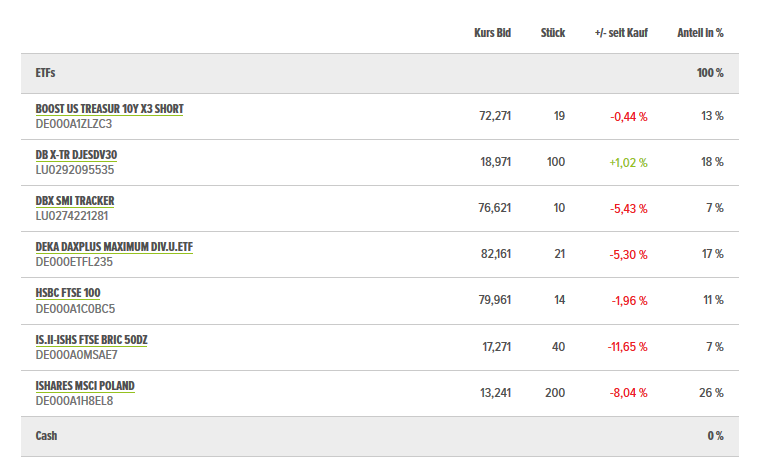
Task: Click the -11,65 % loss value
Action: (x=627, y=347)
